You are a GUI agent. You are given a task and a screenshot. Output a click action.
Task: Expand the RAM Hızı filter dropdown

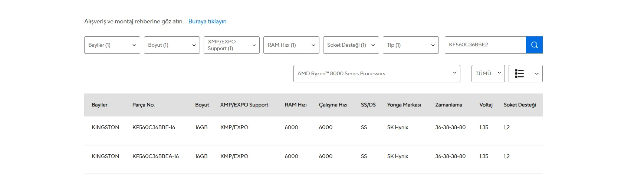[291, 45]
